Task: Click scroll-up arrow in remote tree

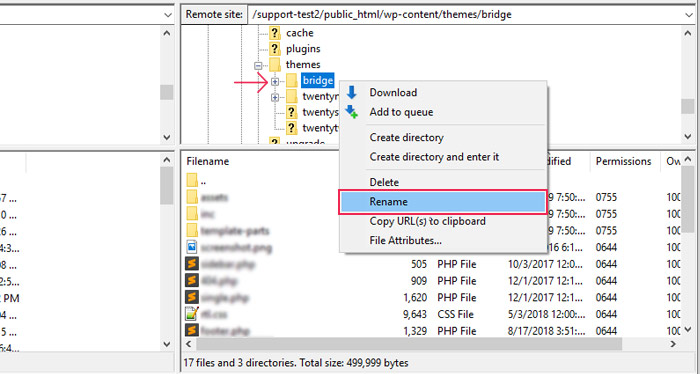Action: coord(688,33)
